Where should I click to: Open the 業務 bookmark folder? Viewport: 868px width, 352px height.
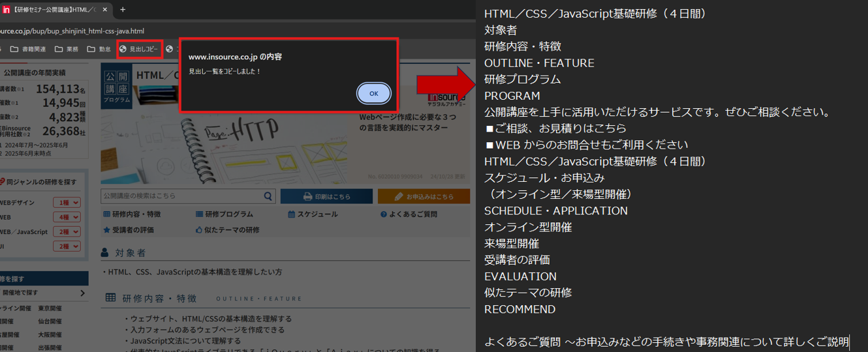click(67, 49)
